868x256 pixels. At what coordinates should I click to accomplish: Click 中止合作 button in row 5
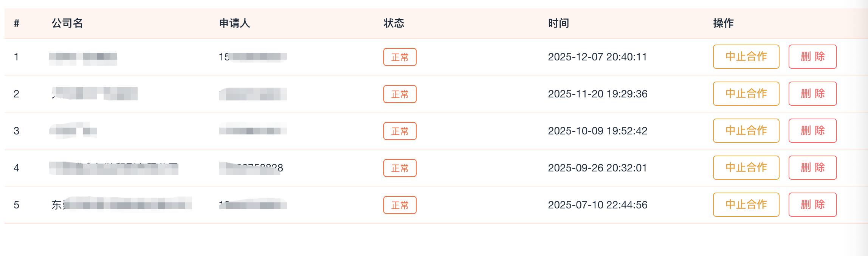(x=746, y=205)
